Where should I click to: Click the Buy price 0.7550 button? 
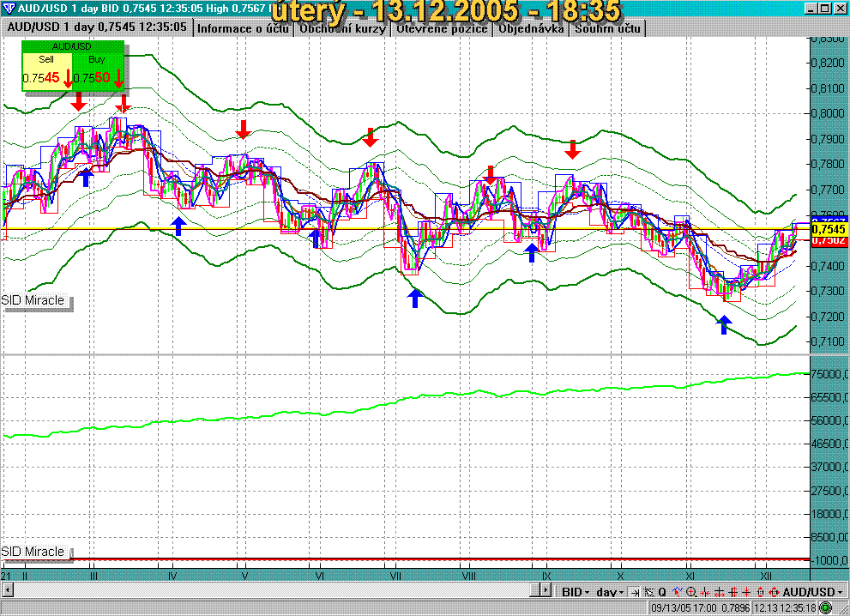(x=99, y=75)
